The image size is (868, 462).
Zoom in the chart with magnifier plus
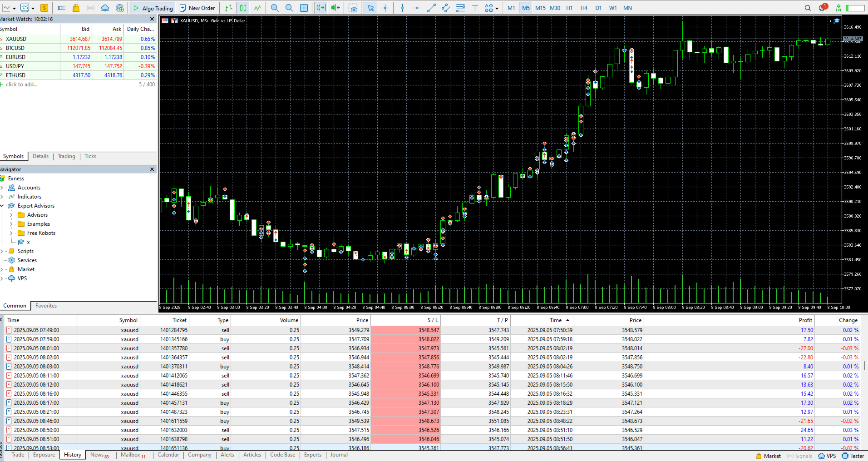pos(275,8)
